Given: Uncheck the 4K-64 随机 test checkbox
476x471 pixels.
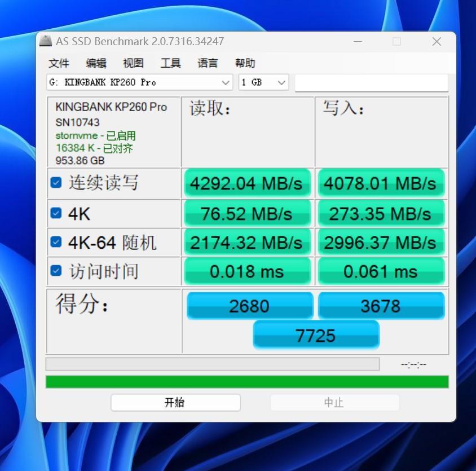Looking at the screenshot, I should pos(56,242).
